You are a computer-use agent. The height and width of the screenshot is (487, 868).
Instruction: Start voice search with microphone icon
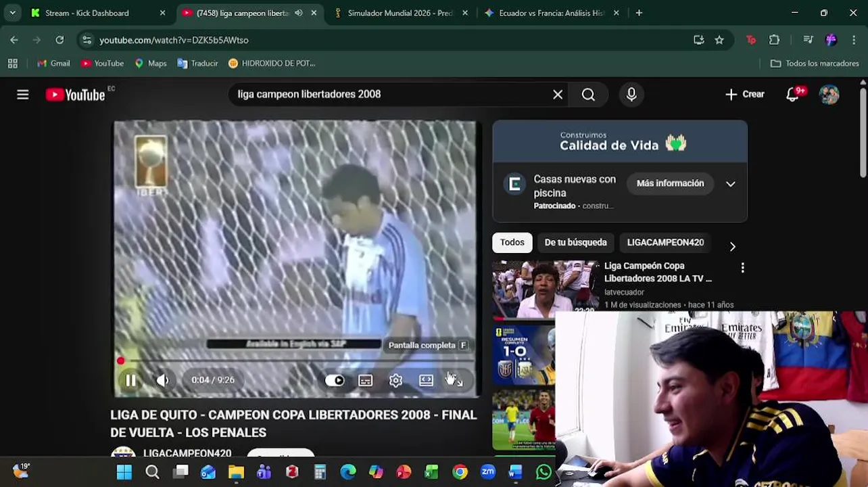pos(631,95)
